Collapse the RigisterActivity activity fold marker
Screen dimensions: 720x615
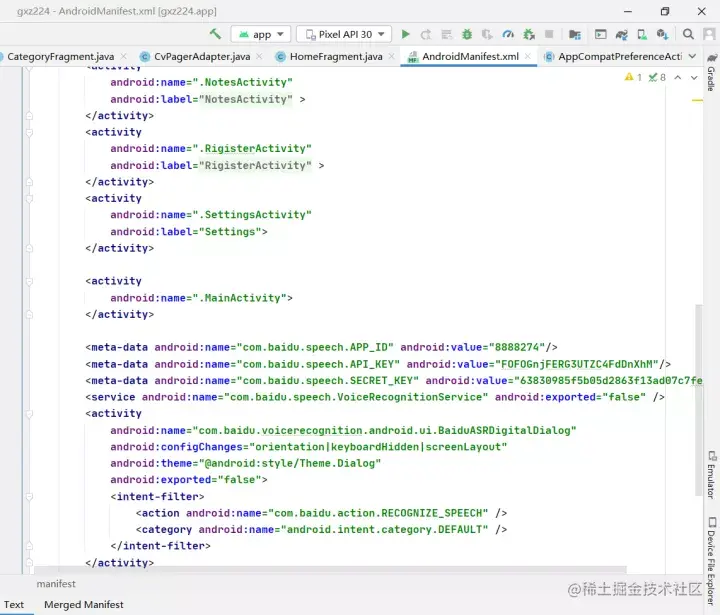29,133
